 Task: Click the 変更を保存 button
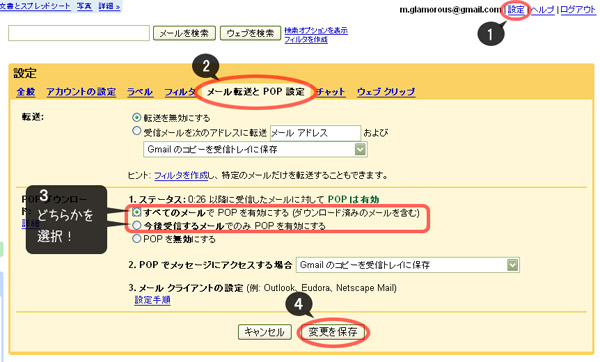pos(333,332)
